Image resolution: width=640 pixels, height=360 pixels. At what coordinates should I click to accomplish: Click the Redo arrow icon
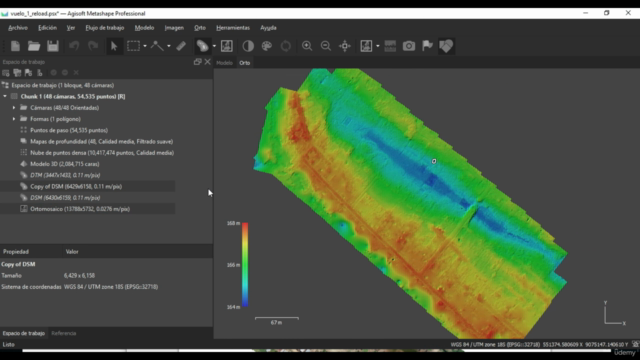(x=93, y=46)
